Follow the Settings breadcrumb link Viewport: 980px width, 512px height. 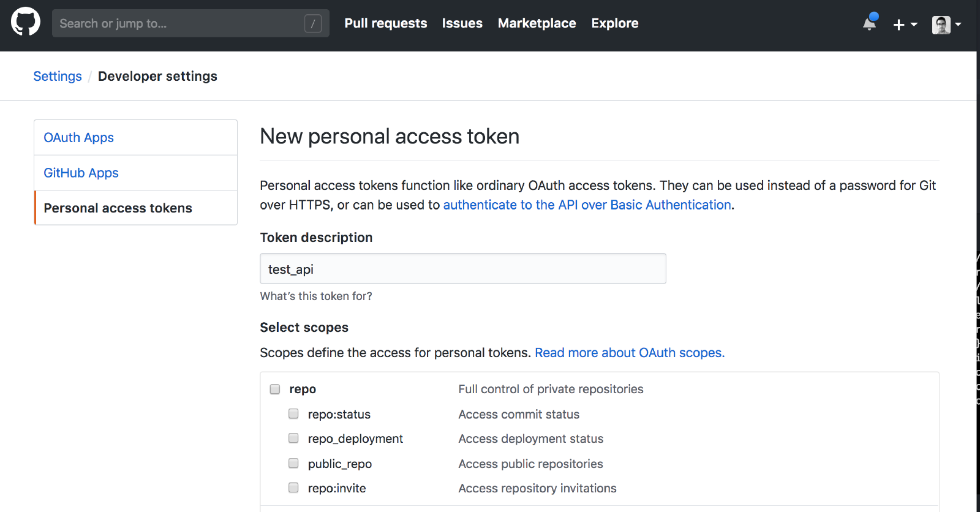pyautogui.click(x=58, y=77)
